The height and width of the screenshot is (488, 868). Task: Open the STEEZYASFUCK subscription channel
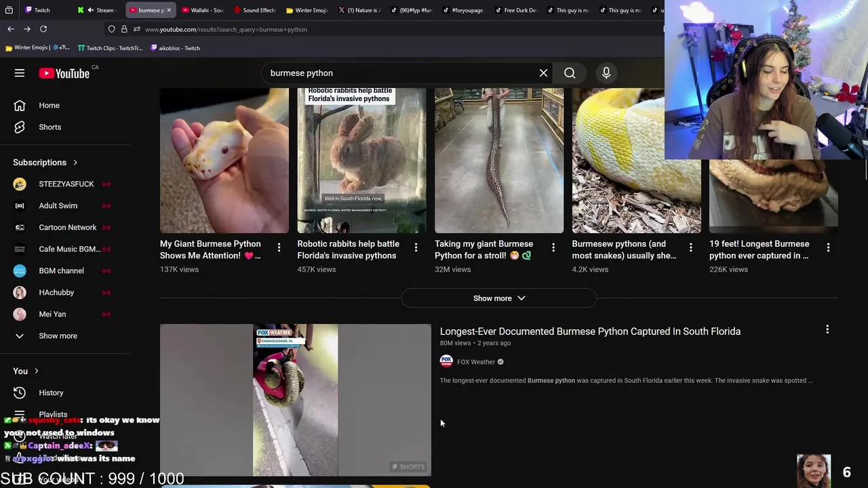coord(65,184)
